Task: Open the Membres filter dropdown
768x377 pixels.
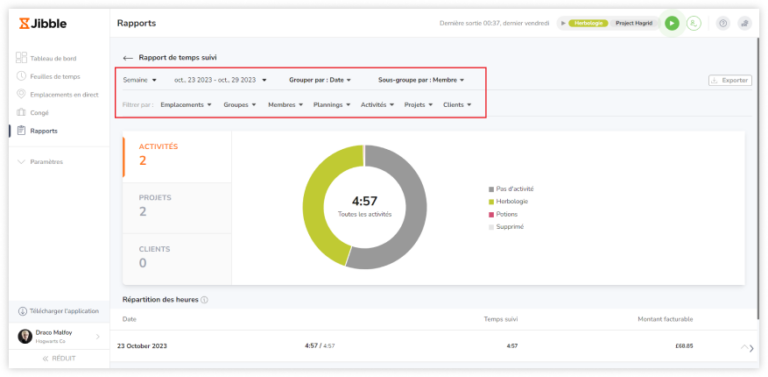Action: coord(285,105)
